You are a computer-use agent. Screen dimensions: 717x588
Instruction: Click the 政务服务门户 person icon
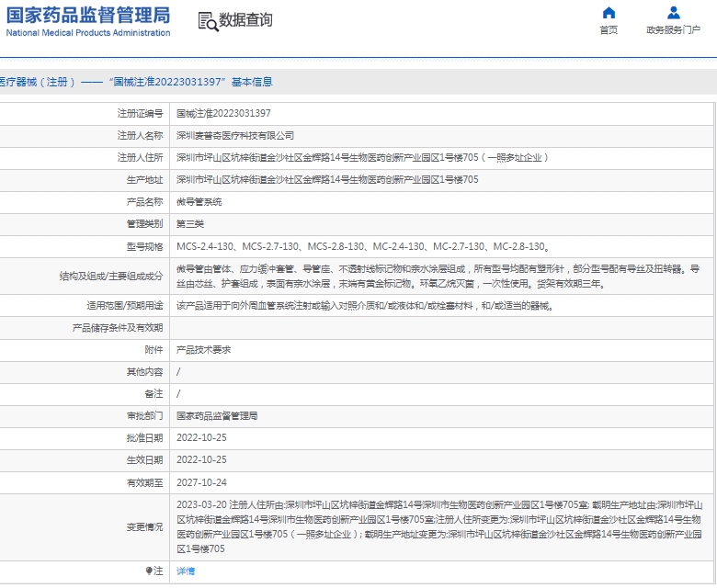pos(673,13)
